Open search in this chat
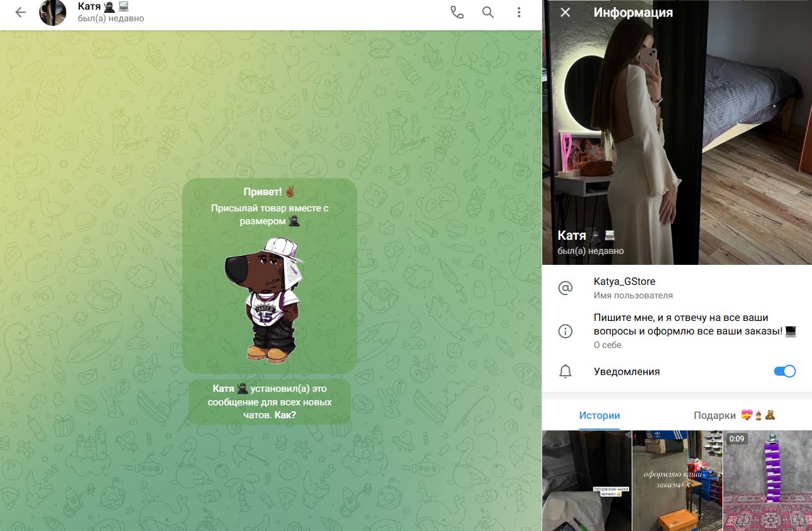The height and width of the screenshot is (531, 812). [488, 13]
